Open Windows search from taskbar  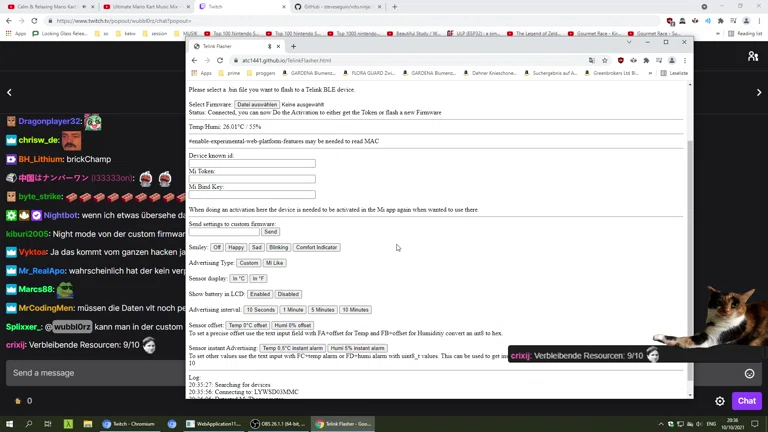click(x=28, y=424)
